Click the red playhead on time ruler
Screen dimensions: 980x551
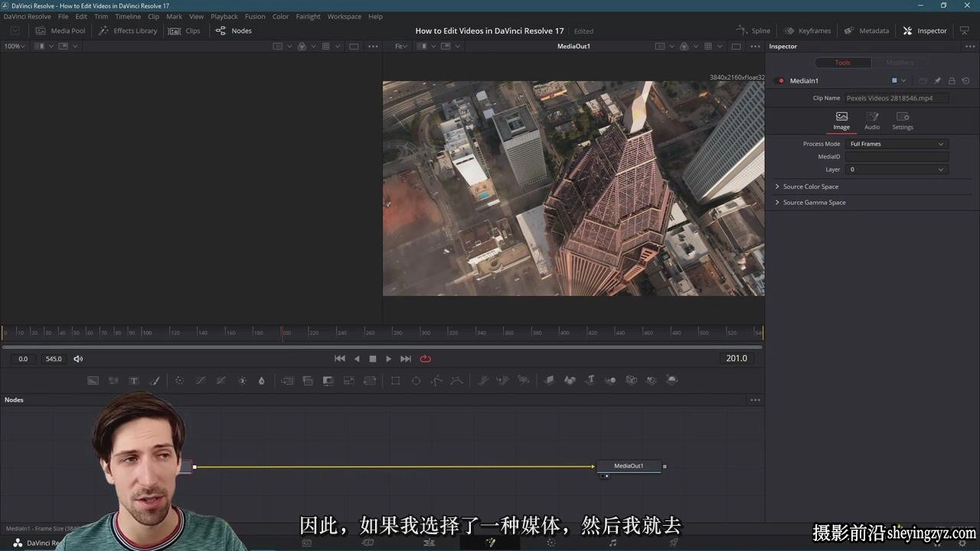[x=283, y=333]
